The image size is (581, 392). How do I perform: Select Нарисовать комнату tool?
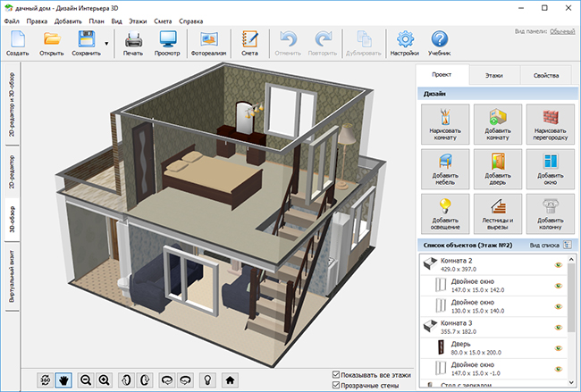click(x=445, y=124)
